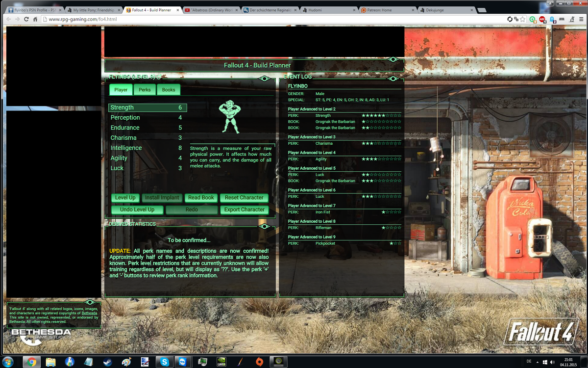
Task: Click the Rifleman perk entry
Action: coord(344,228)
